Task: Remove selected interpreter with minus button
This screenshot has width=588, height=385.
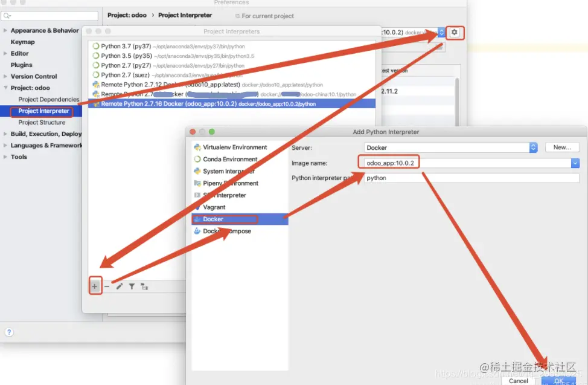Action: (107, 286)
